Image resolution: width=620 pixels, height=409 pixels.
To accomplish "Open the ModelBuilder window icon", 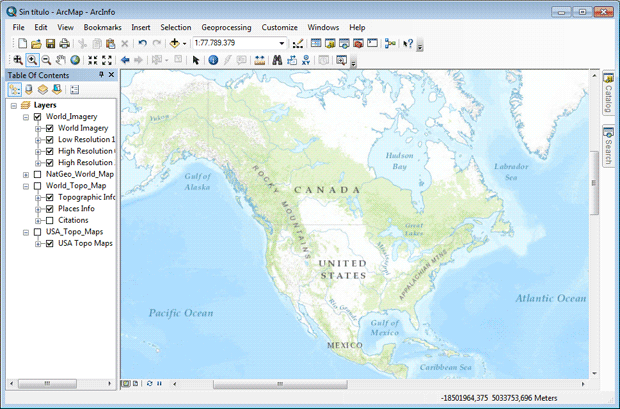I will [x=390, y=43].
